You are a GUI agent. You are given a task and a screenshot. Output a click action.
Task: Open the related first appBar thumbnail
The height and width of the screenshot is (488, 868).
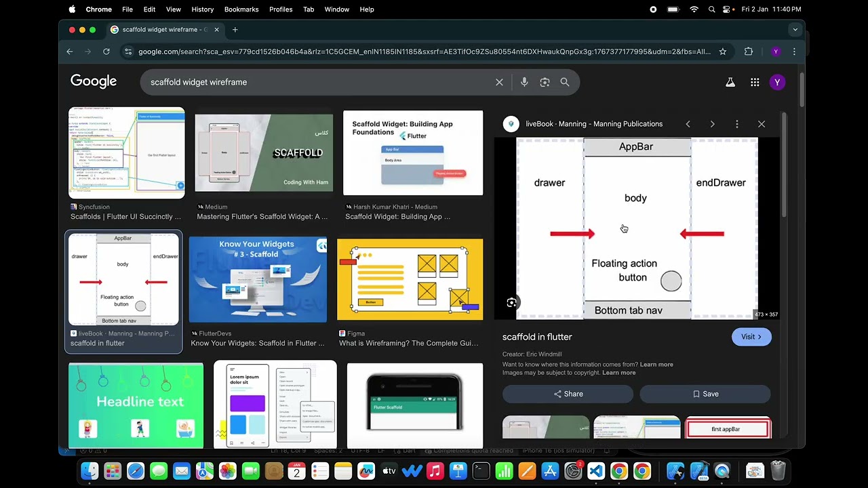[x=728, y=427]
